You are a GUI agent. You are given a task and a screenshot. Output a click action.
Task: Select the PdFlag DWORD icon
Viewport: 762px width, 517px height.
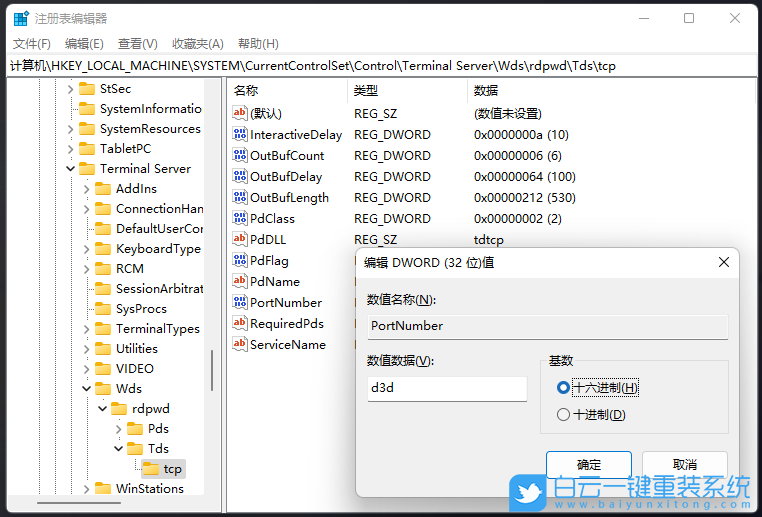click(x=240, y=260)
